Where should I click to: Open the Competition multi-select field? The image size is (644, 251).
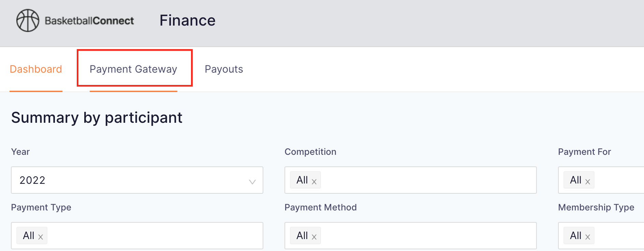(x=411, y=180)
